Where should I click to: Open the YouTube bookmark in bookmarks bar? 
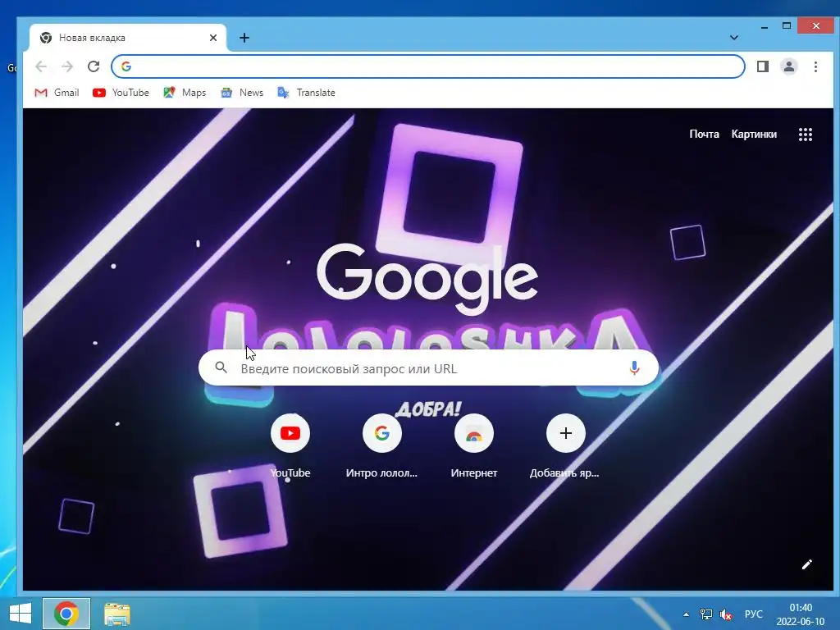click(121, 93)
